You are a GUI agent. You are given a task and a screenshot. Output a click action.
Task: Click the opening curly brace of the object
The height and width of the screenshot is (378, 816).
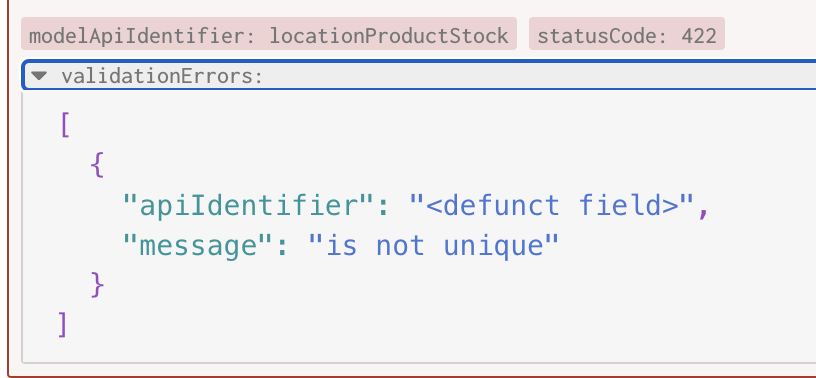(x=97, y=165)
